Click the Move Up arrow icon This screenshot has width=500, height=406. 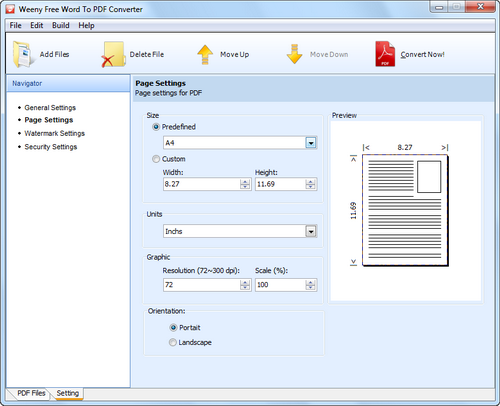pyautogui.click(x=205, y=55)
